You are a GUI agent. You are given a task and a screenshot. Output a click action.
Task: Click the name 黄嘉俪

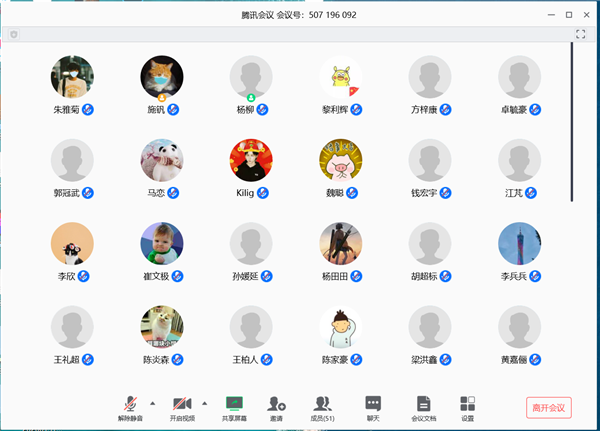(514, 360)
